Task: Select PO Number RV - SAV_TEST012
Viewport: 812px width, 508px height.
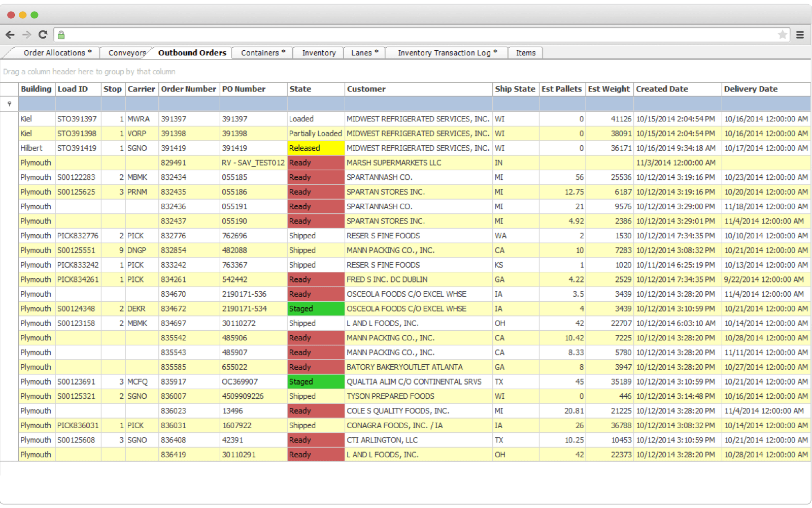Action: tap(253, 163)
